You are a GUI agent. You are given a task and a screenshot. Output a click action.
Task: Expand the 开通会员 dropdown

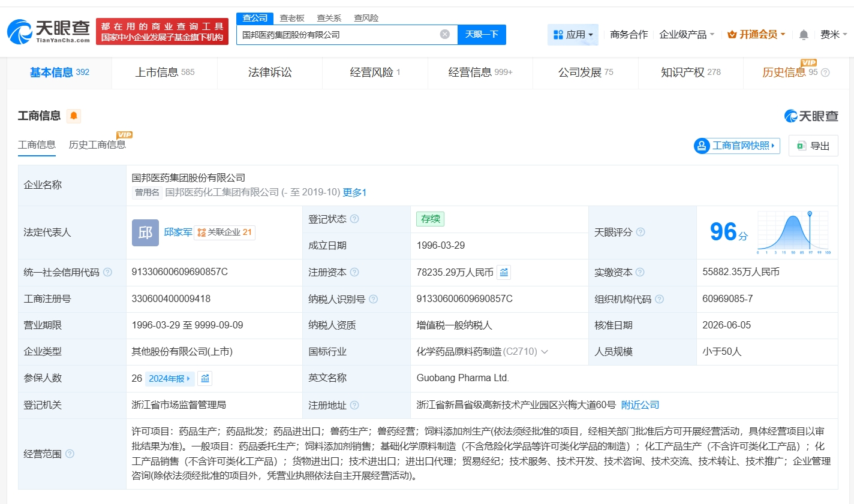(756, 35)
